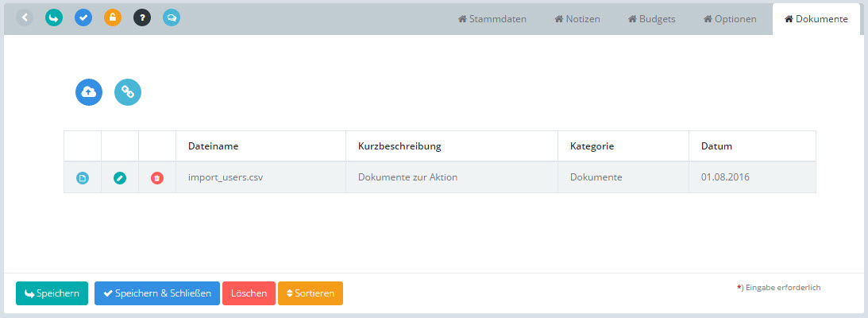Open help via the black question mark icon

[x=142, y=17]
